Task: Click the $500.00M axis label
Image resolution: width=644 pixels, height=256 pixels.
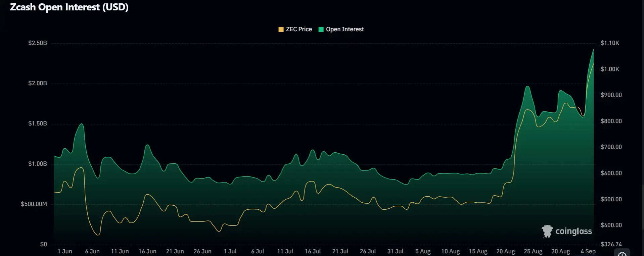Action: 34,204
